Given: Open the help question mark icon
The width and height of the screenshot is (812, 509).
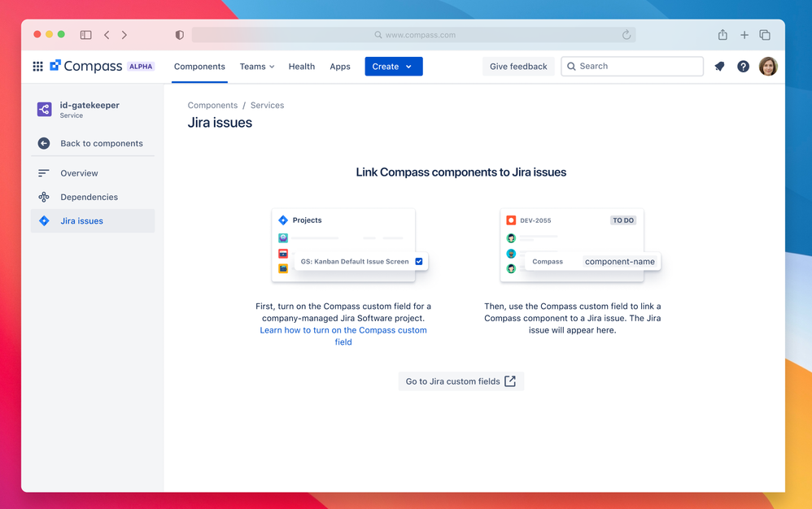Looking at the screenshot, I should coord(743,66).
